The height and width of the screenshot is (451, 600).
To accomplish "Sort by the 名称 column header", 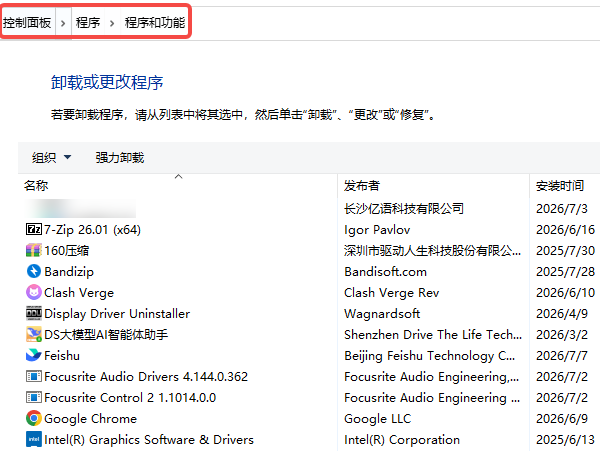I will coord(178,186).
